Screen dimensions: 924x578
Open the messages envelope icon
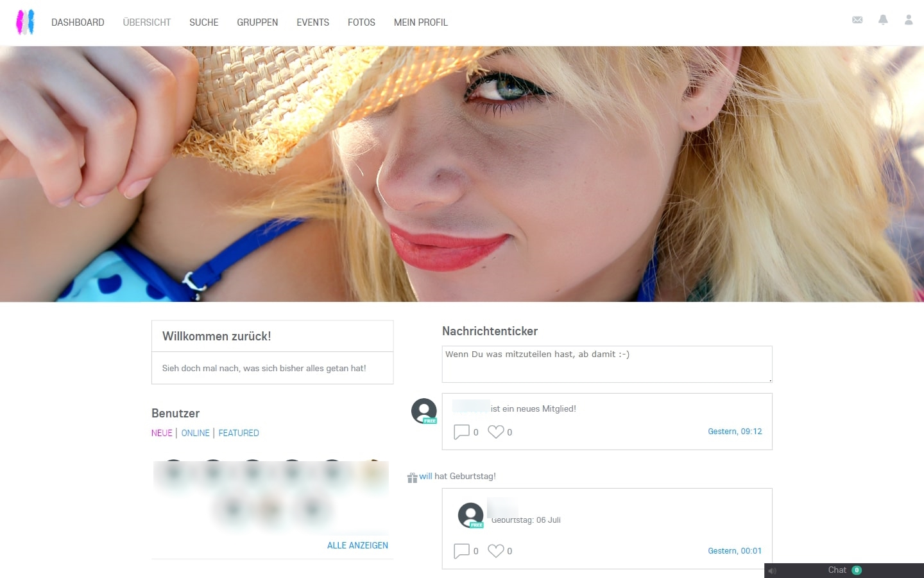(857, 20)
